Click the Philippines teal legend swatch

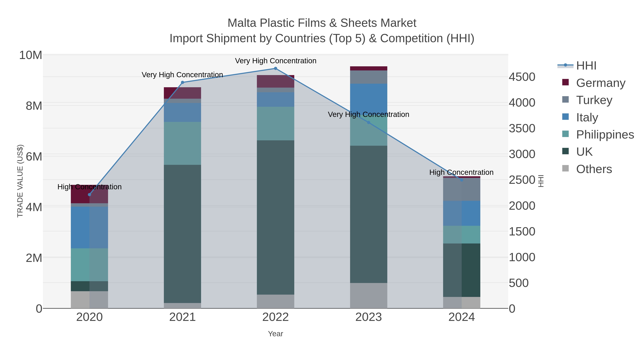pos(565,134)
